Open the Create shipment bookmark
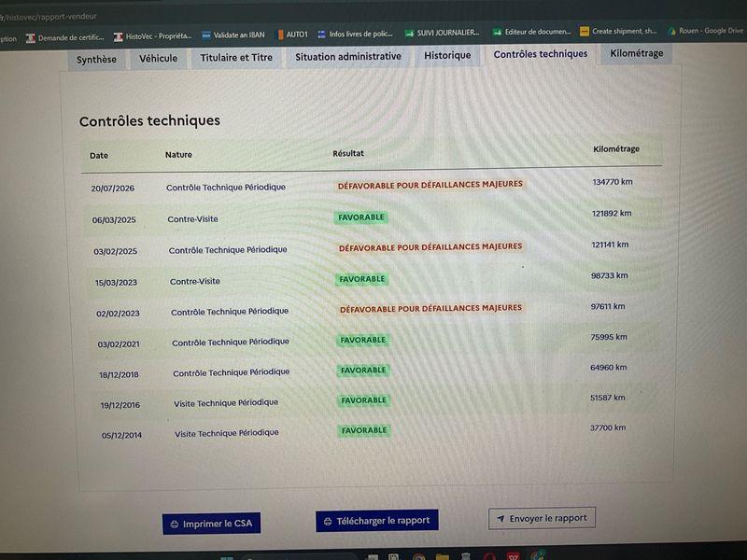Viewport: 747px width, 560px height. 618,31
